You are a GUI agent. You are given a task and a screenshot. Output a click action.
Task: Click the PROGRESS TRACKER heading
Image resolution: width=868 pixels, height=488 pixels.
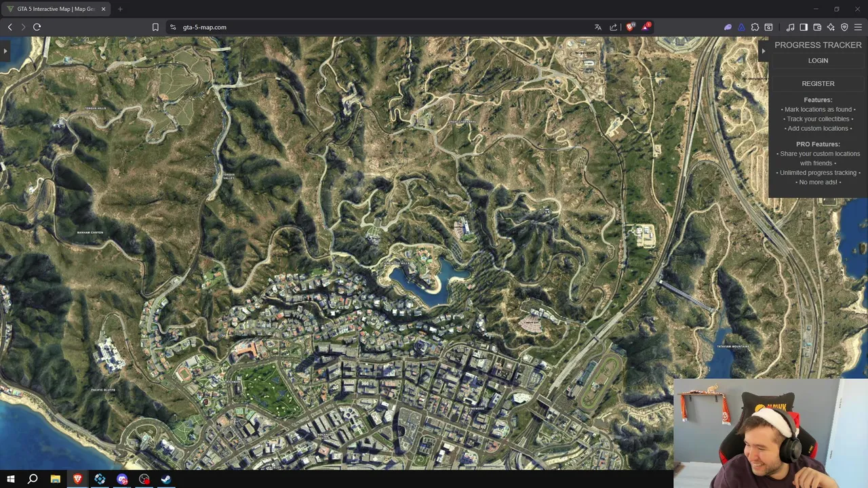[818, 45]
